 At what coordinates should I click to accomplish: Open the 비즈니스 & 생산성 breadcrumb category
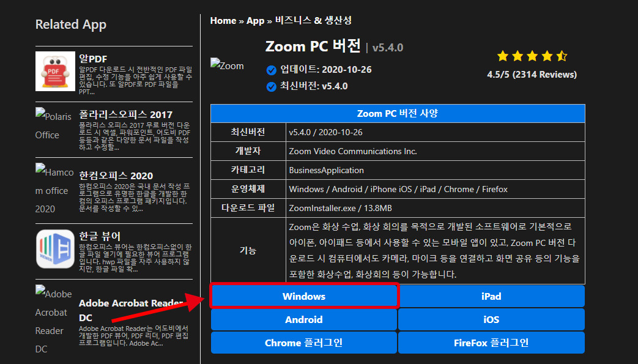tap(313, 20)
